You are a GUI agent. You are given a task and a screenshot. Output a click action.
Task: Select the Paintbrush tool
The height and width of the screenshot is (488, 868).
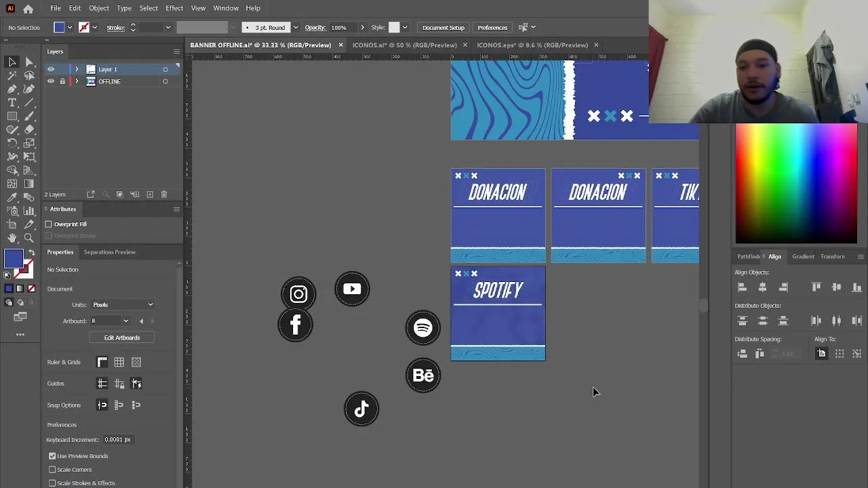(x=29, y=116)
